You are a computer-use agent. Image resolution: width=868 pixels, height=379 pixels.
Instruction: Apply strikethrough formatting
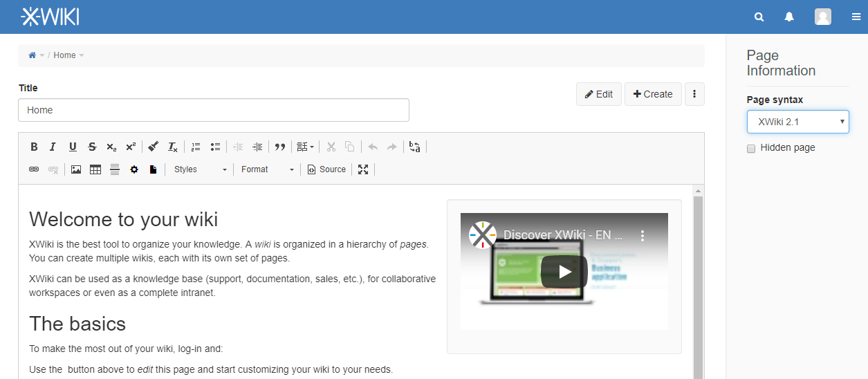[x=92, y=147]
